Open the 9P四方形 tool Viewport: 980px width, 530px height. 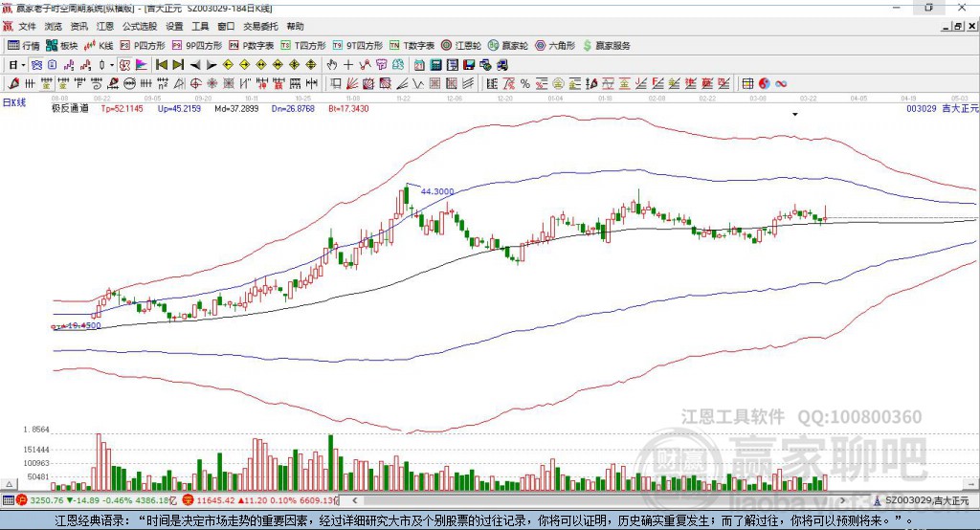(x=197, y=46)
